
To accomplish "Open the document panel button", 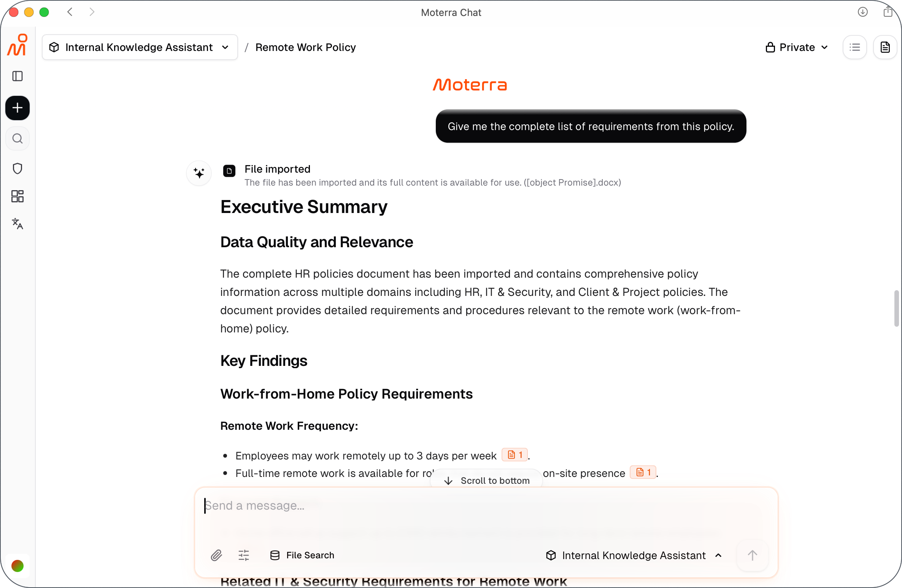I will 885,47.
